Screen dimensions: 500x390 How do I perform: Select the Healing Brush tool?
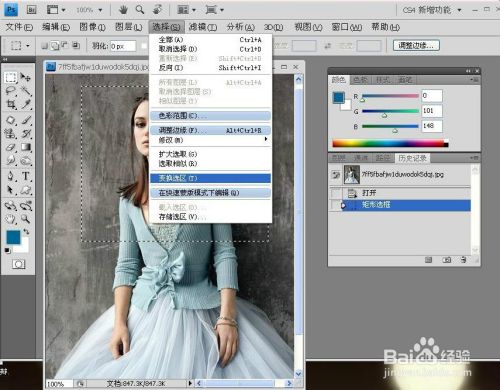[x=11, y=120]
